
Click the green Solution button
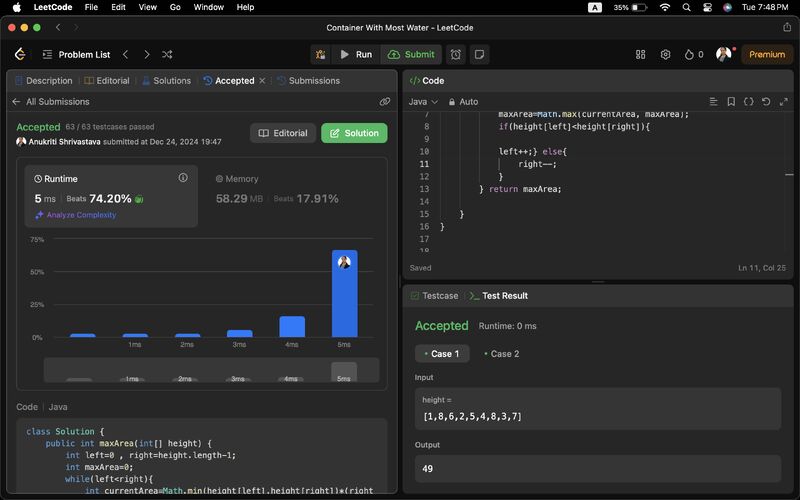click(354, 133)
